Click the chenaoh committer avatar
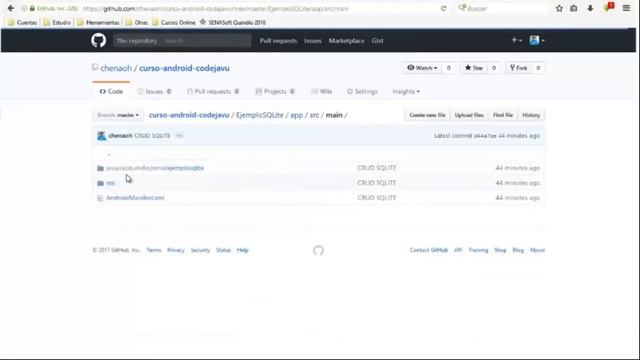Image resolution: width=640 pixels, height=360 pixels. coord(102,136)
